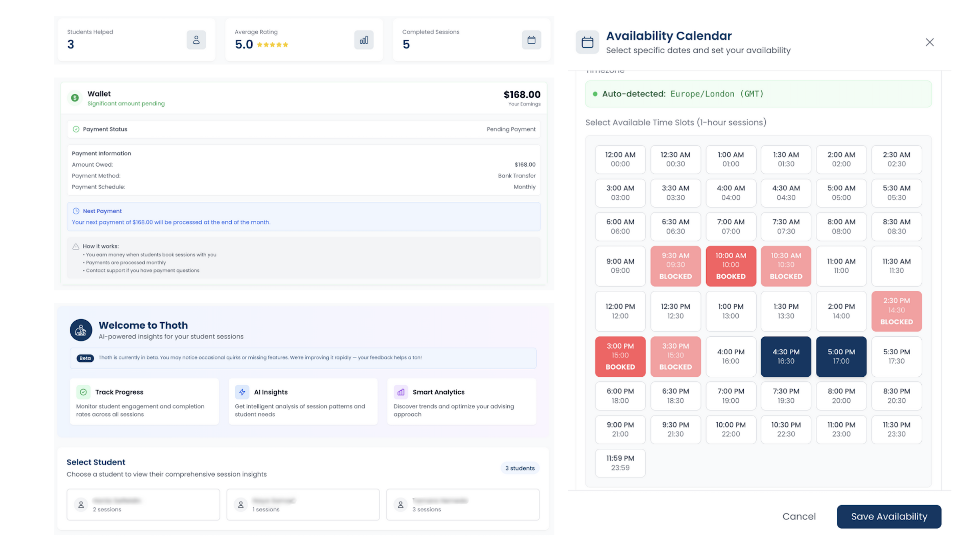Click the Wallet dollar icon
Image resolution: width=980 pixels, height=551 pixels.
coord(74,98)
